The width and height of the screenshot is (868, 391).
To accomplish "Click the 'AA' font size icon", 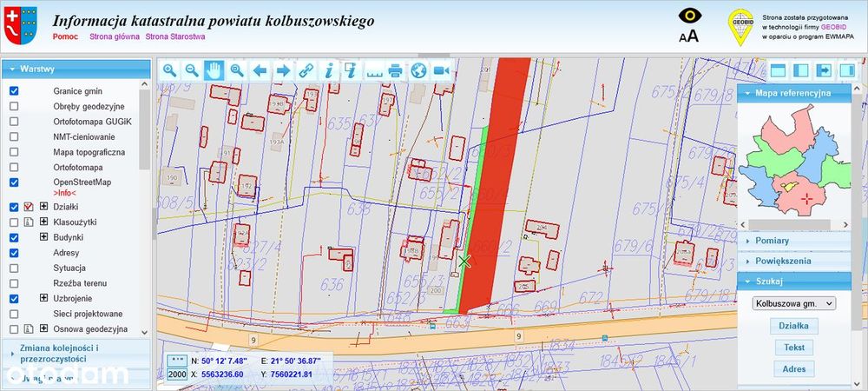I will coord(689,36).
